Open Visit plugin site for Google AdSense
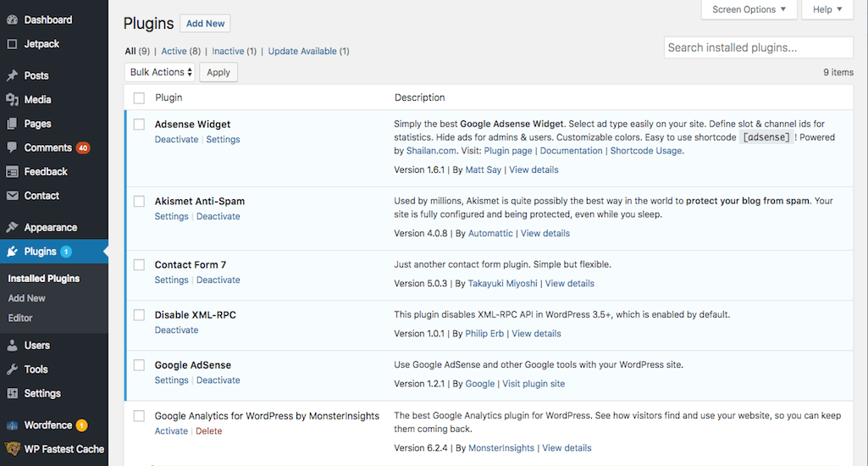Image resolution: width=868 pixels, height=466 pixels. tap(534, 384)
